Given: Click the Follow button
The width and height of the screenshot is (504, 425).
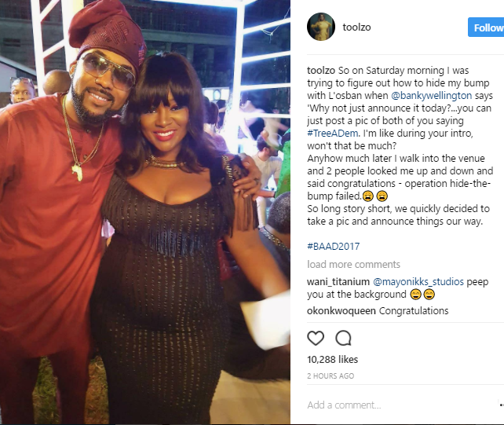Looking at the screenshot, I should [486, 27].
